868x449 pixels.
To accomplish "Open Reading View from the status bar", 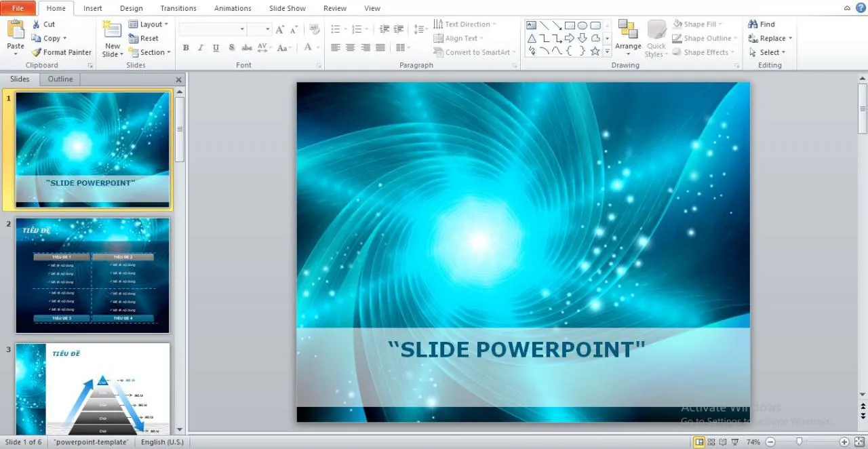I will point(723,442).
